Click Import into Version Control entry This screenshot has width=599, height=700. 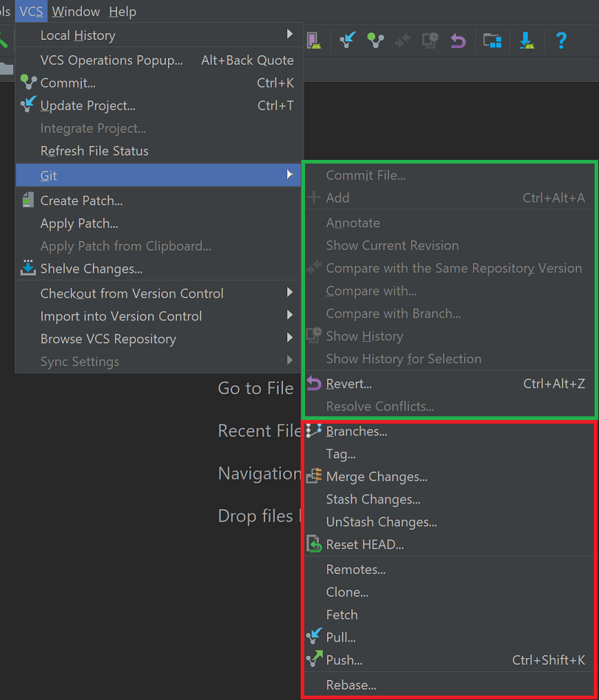[159, 316]
